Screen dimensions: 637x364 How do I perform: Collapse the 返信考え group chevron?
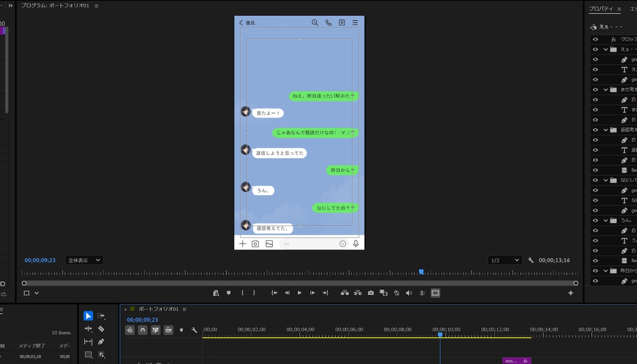(606, 130)
